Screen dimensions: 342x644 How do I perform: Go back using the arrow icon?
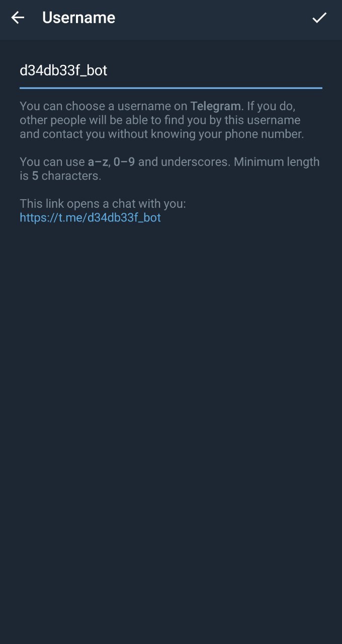pos(18,18)
